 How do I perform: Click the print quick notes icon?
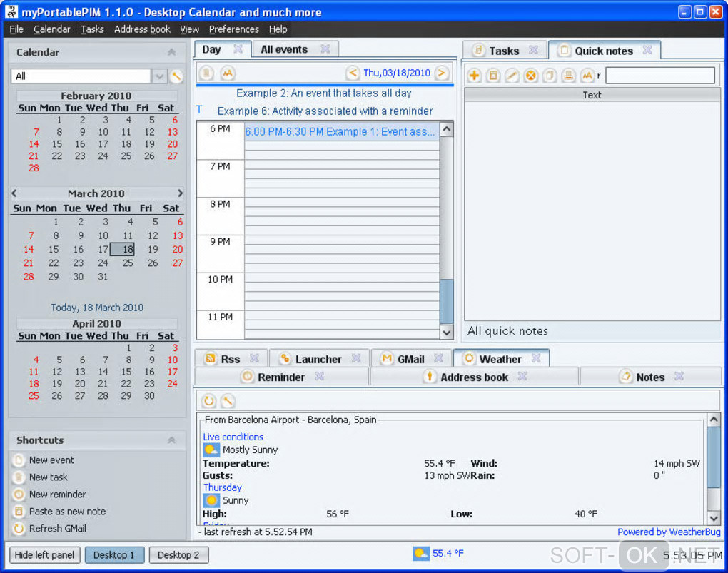(568, 75)
